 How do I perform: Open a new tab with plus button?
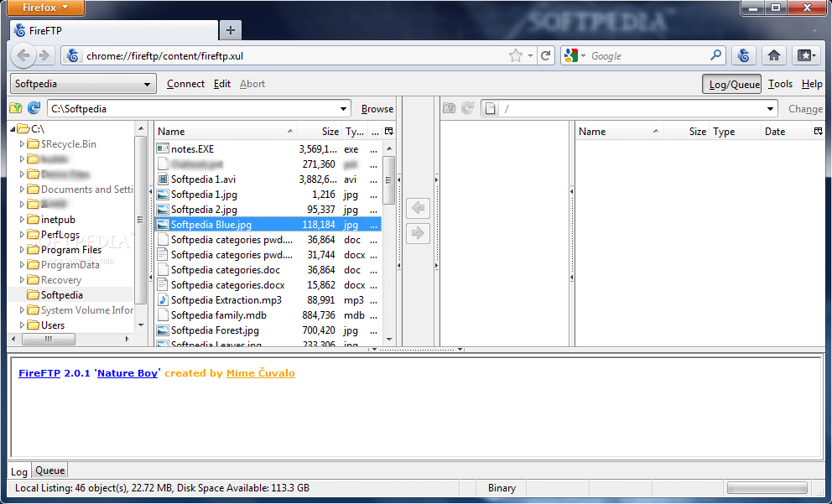tap(231, 30)
